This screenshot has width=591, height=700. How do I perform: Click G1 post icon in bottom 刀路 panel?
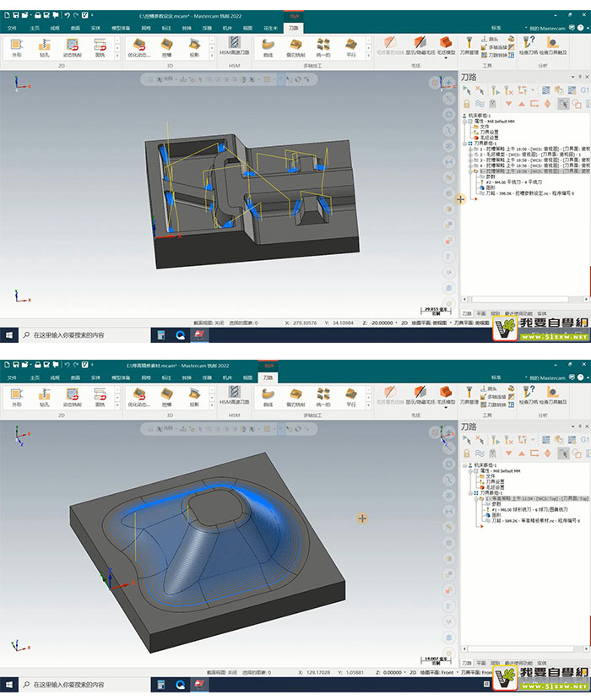(584, 440)
